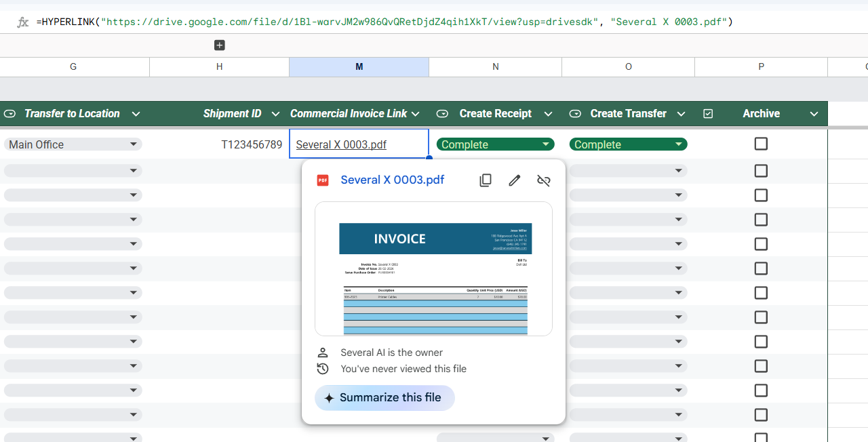
Task: Open the Main Office location dropdown
Action: click(73, 144)
